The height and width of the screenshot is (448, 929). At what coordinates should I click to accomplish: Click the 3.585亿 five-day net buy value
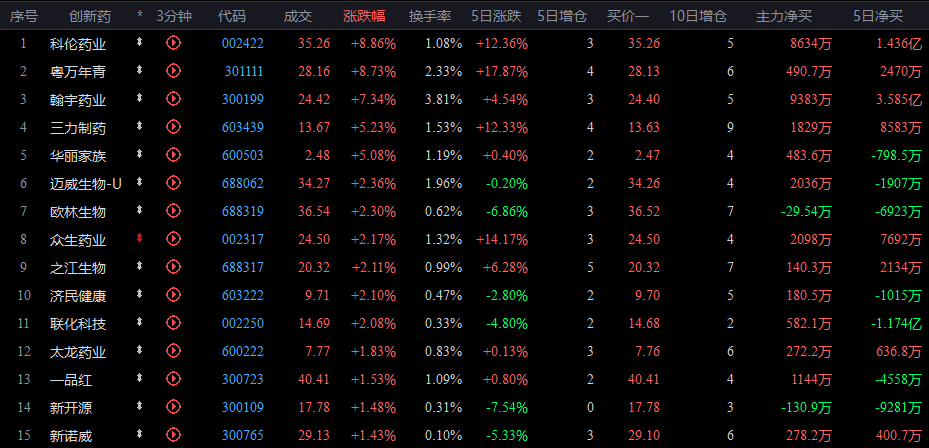(898, 99)
